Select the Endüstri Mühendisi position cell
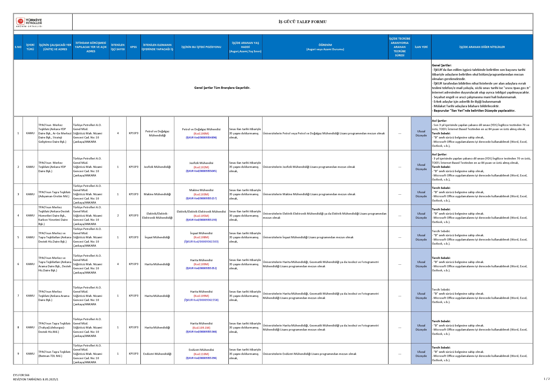 (x=201, y=350)
